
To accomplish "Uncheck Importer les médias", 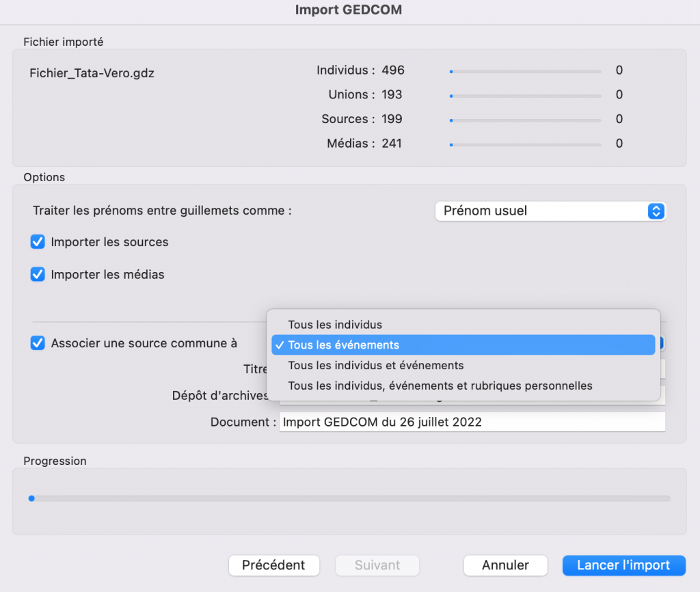I will (x=38, y=274).
